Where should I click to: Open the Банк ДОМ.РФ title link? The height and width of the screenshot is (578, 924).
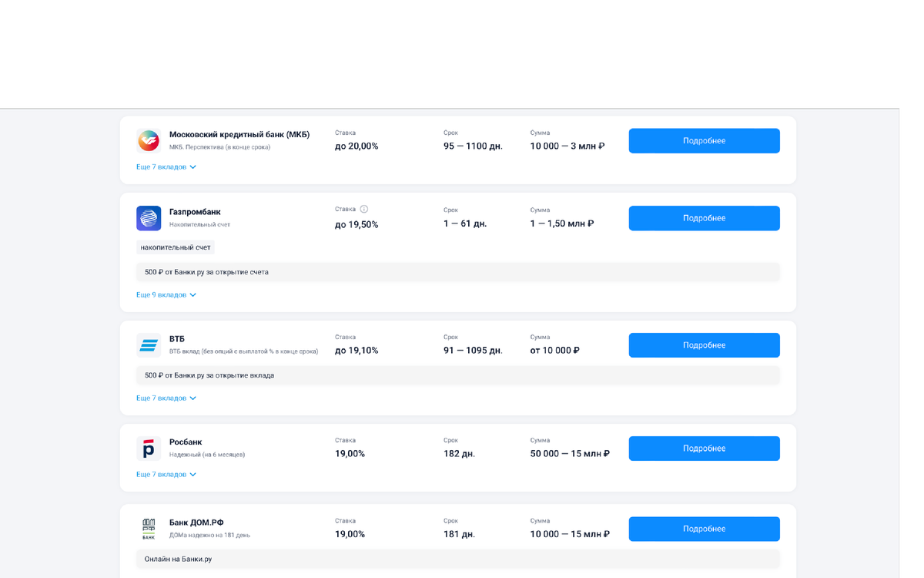(196, 523)
